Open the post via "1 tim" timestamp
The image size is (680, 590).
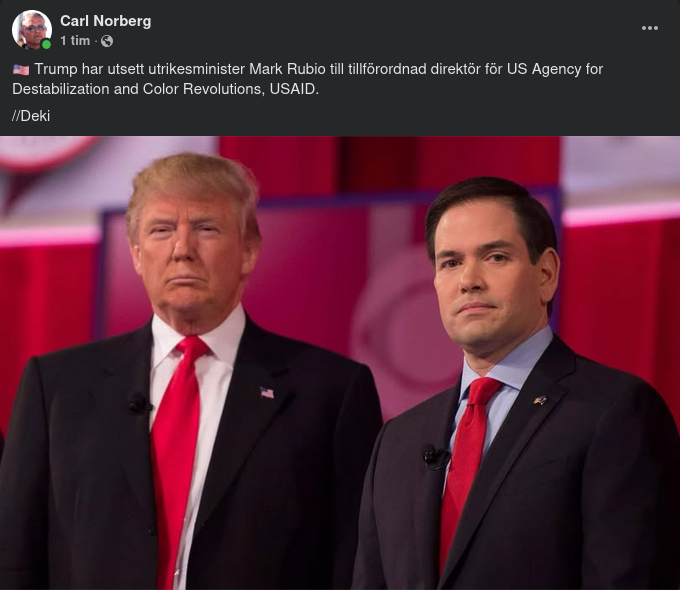(75, 41)
